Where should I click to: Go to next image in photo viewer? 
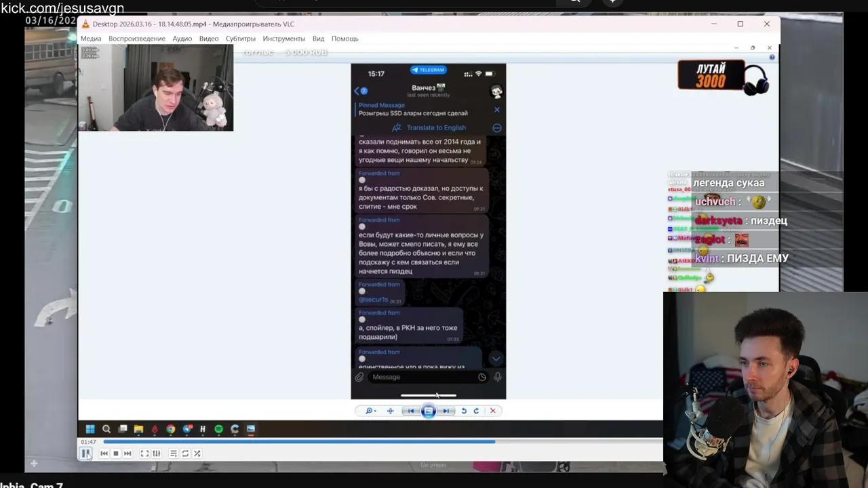446,411
